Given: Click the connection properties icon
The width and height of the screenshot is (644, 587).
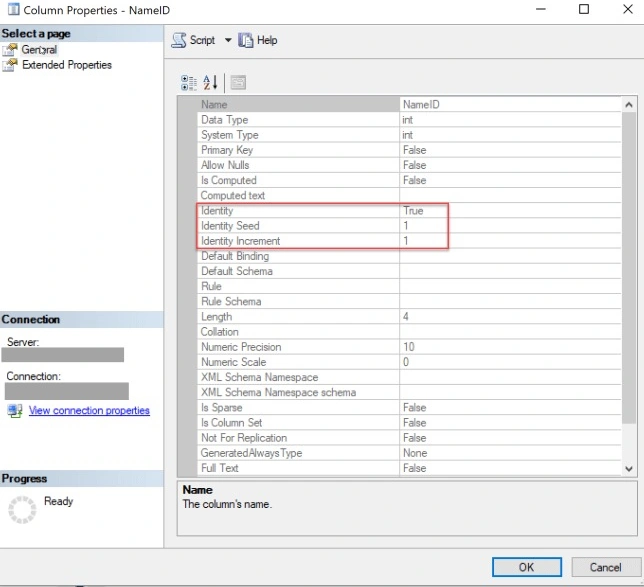Looking at the screenshot, I should pyautogui.click(x=15, y=411).
